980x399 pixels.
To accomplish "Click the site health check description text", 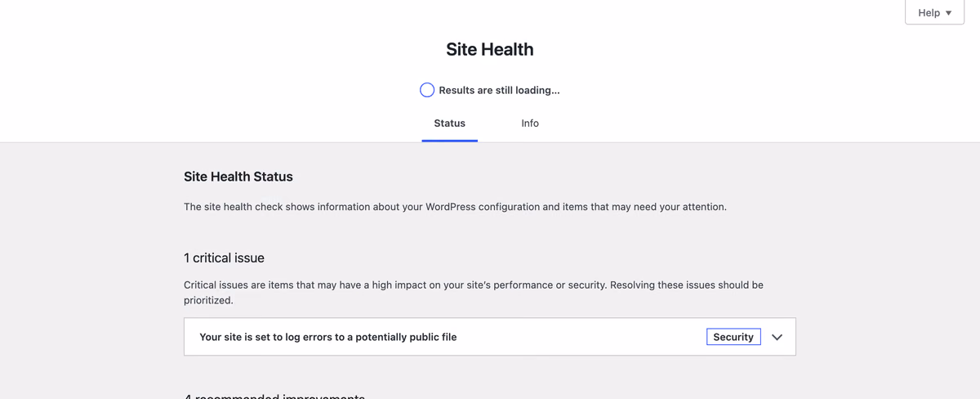I will (455, 207).
